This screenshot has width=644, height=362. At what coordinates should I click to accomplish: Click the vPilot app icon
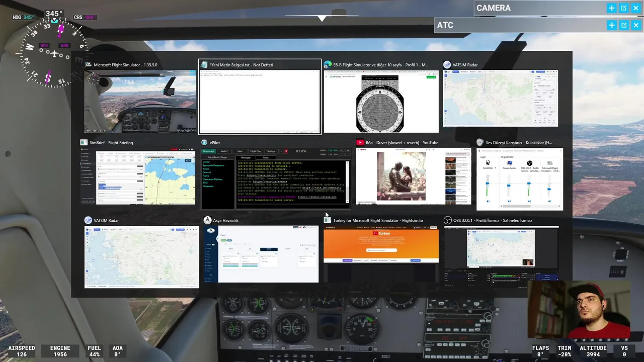[x=204, y=143]
